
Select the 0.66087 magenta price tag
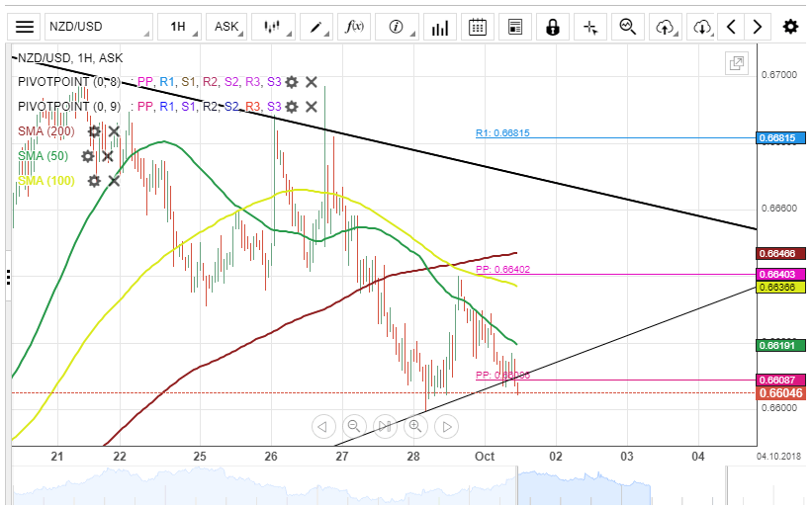pos(781,381)
